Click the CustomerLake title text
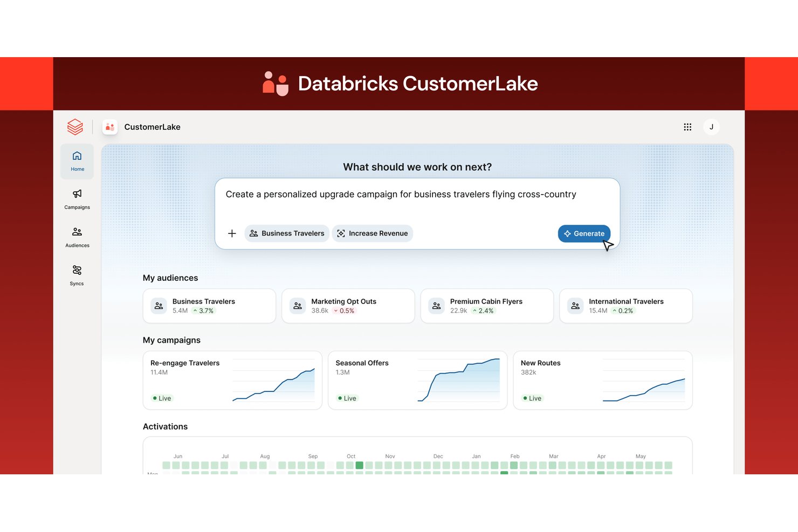Viewport: 798px width, 532px height. point(153,127)
